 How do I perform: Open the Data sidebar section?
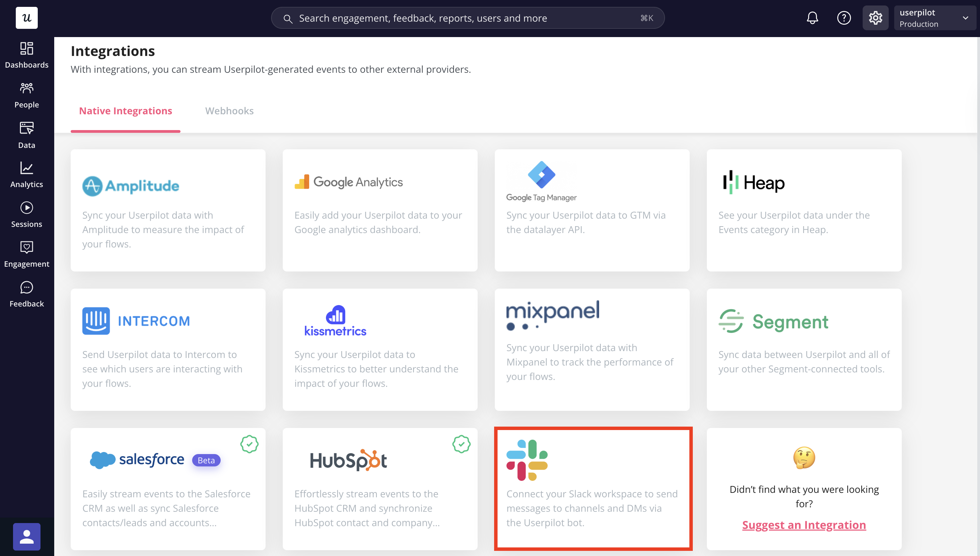[26, 135]
